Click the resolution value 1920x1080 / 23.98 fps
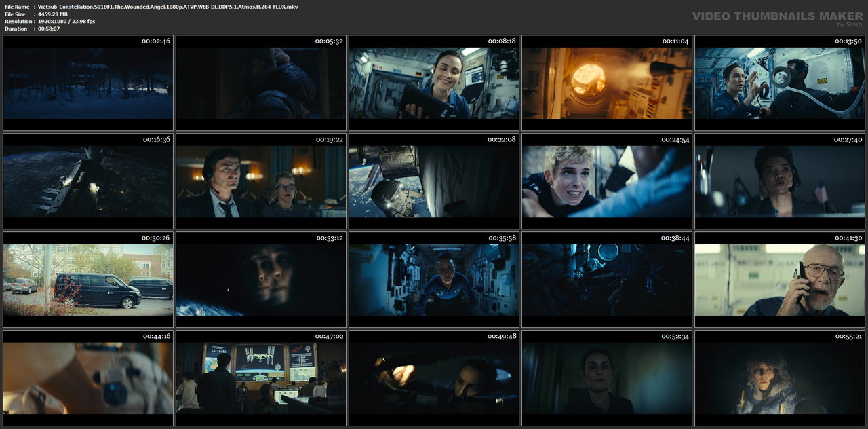 point(66,22)
